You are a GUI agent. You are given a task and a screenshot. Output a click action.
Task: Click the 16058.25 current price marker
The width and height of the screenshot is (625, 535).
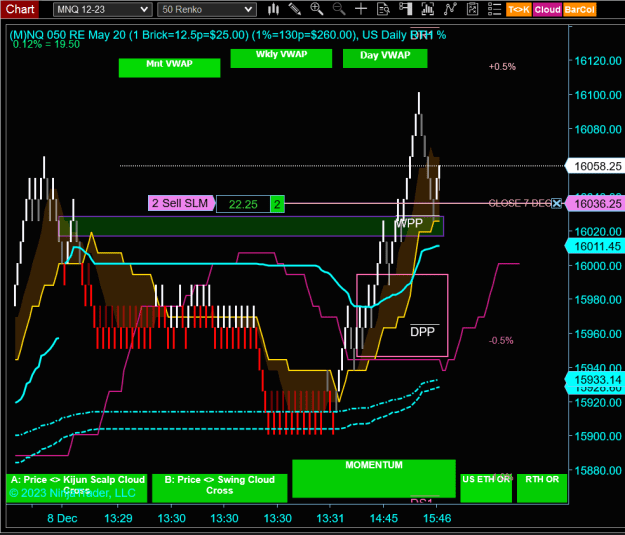click(x=594, y=166)
